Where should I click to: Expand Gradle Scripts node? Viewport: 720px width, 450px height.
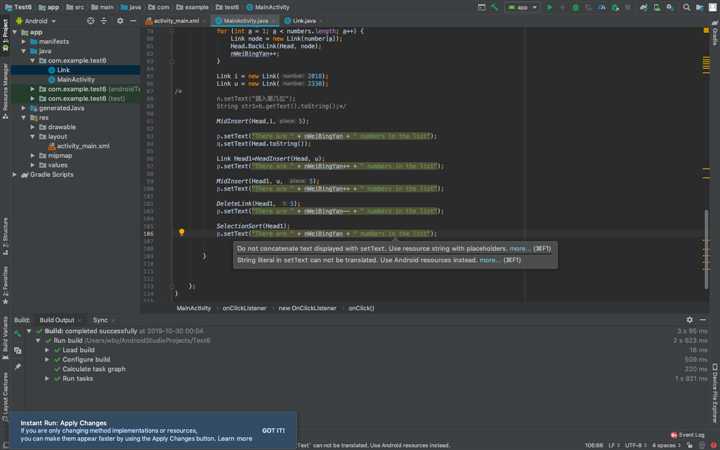click(15, 174)
